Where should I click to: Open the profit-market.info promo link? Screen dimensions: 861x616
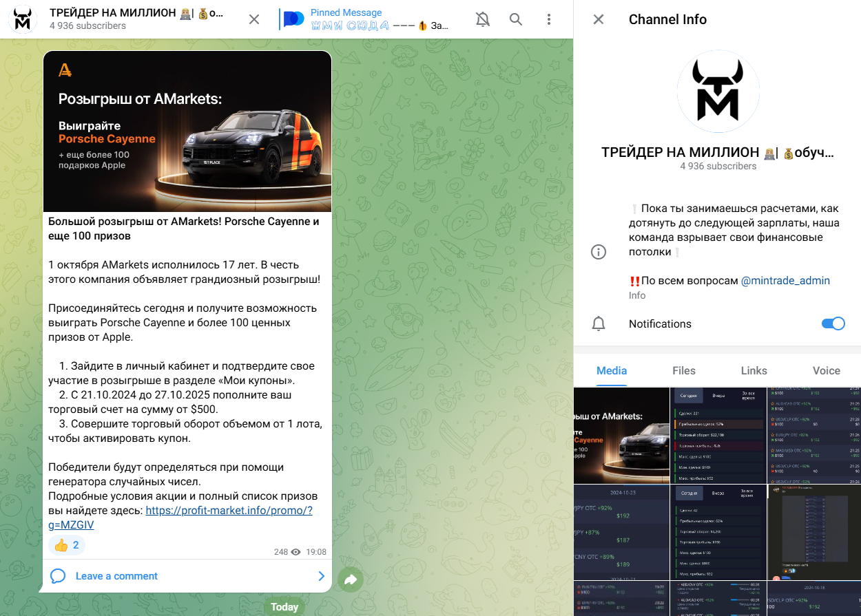coord(180,518)
